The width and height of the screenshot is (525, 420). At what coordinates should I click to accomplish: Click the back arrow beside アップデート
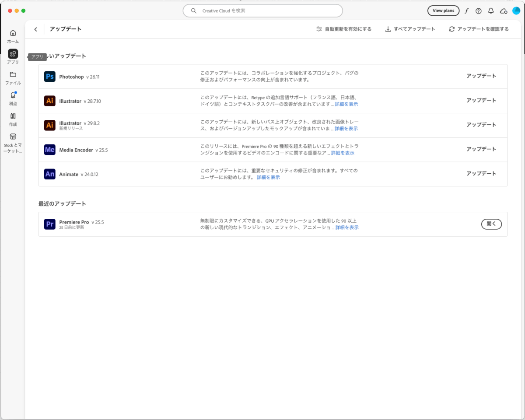coord(35,29)
